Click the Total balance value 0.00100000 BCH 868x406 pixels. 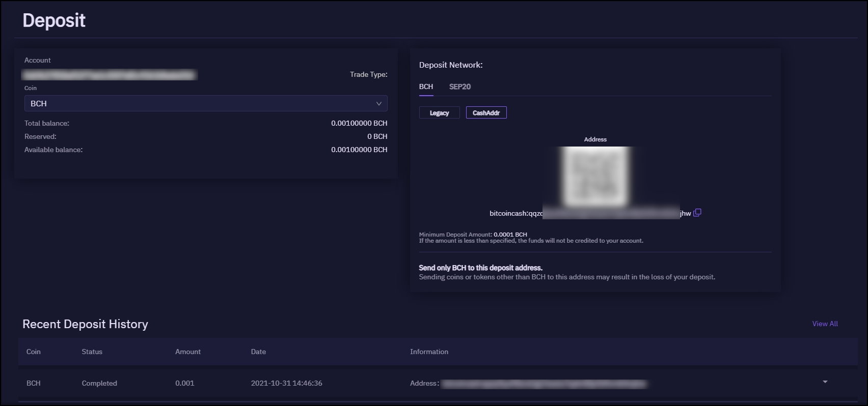[x=359, y=123]
